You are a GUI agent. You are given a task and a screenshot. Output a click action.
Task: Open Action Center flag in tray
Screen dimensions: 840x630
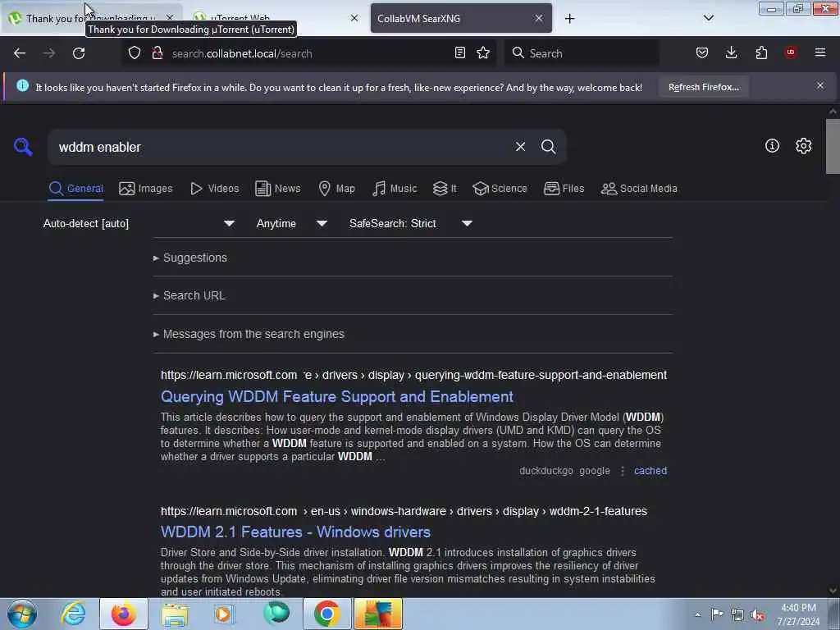(717, 614)
